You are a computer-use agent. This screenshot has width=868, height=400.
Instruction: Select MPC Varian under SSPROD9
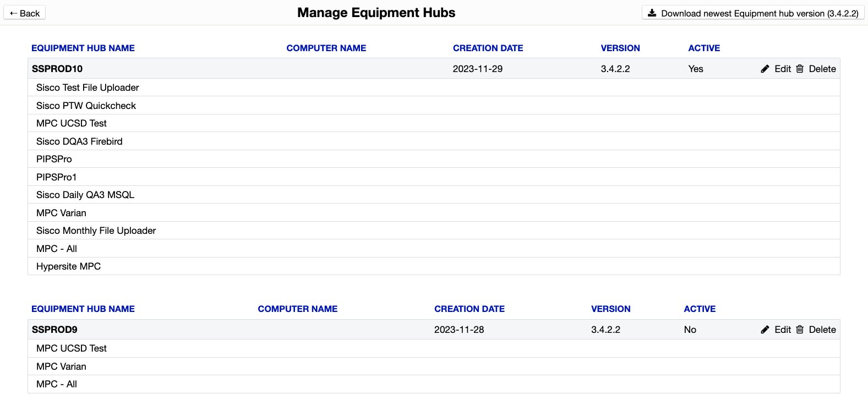coord(61,366)
